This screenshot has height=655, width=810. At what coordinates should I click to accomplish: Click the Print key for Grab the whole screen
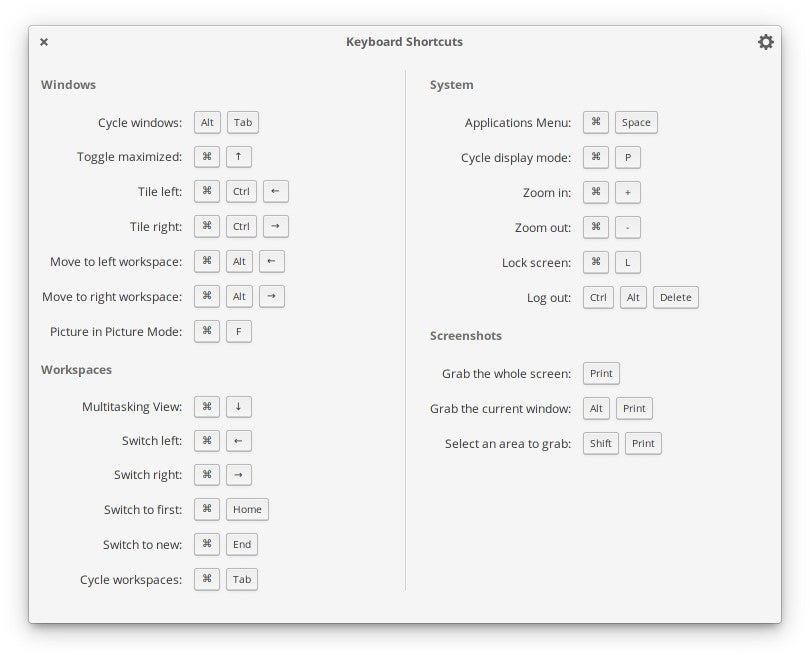[x=601, y=373]
